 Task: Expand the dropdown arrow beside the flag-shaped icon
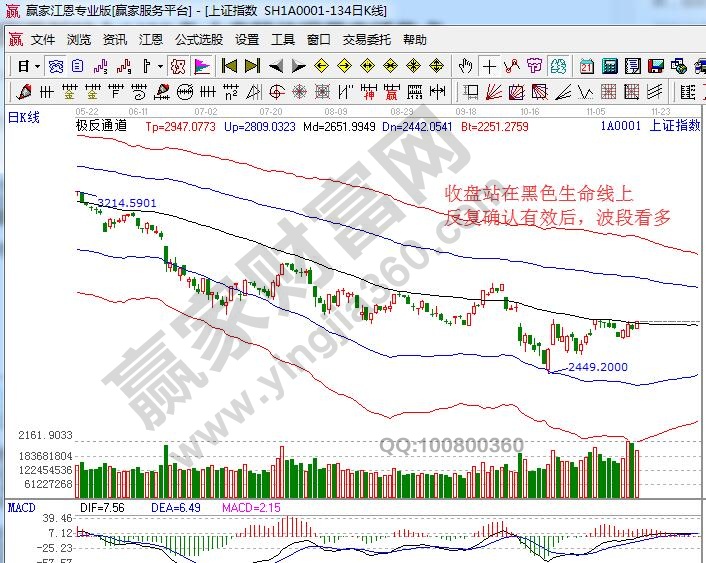click(x=160, y=66)
